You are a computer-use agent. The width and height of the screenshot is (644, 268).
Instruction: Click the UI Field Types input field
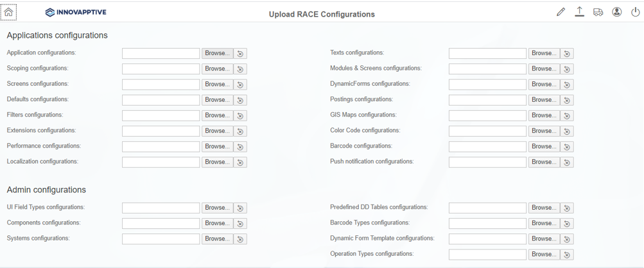161,208
